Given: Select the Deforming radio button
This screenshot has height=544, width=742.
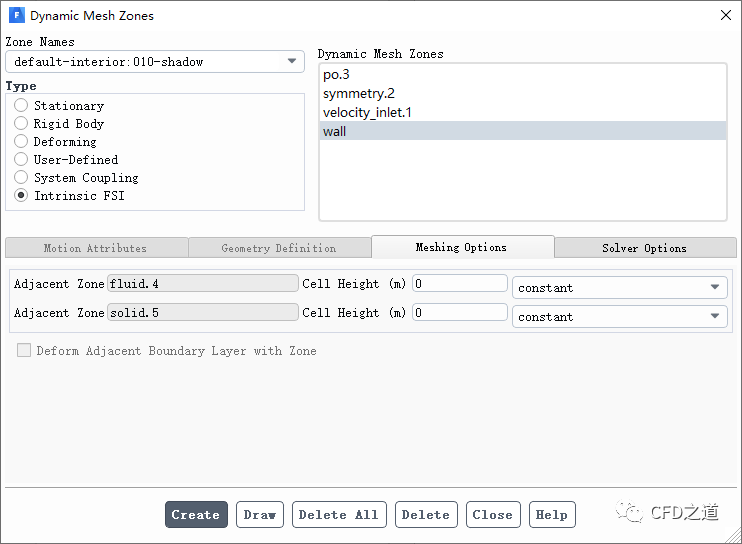Looking at the screenshot, I should pos(21,142).
